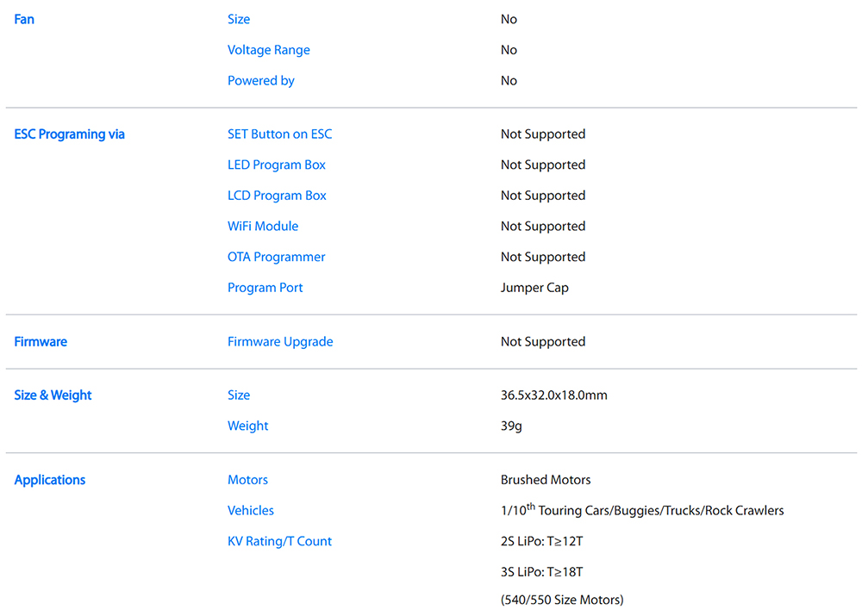Viewport: 862px width, 616px height.
Task: Select the ESC Programing via heading
Action: 69,134
